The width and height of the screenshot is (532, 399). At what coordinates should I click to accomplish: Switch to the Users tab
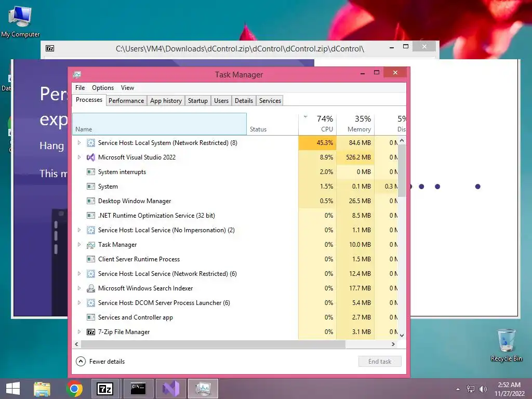(221, 101)
